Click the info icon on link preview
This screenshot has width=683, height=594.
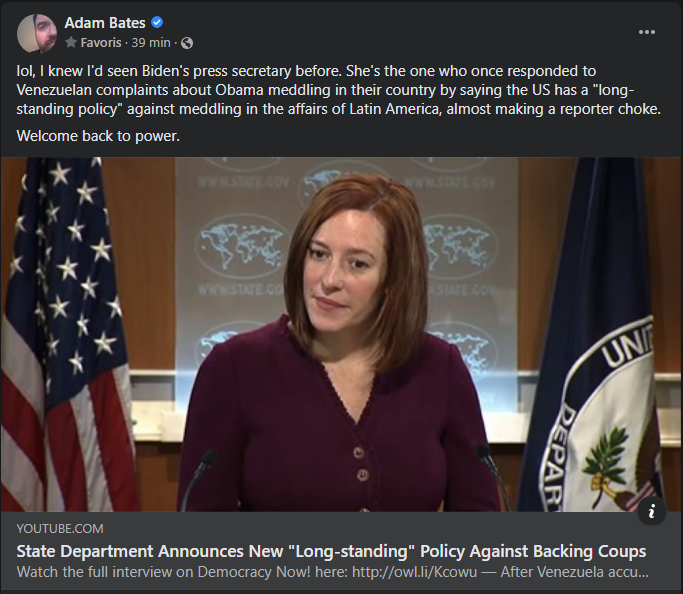coord(652,511)
